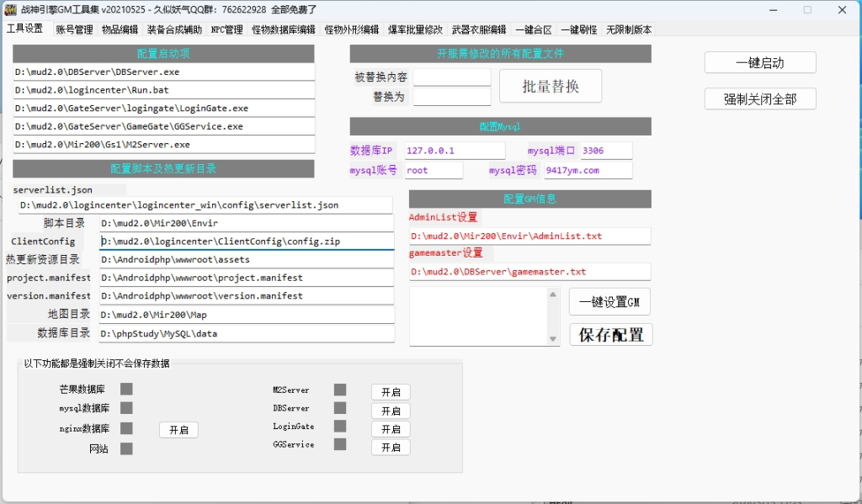Click the 数据库IP input field

coord(455,151)
